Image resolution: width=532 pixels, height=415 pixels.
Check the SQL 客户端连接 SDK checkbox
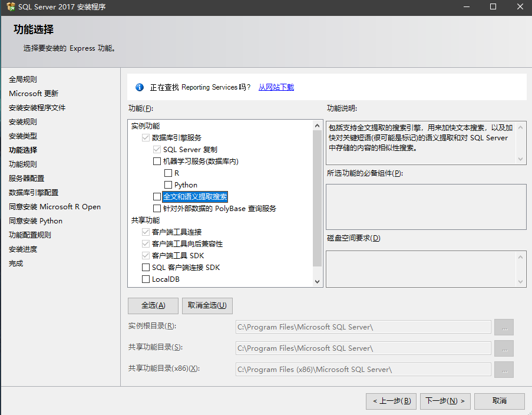tap(146, 267)
